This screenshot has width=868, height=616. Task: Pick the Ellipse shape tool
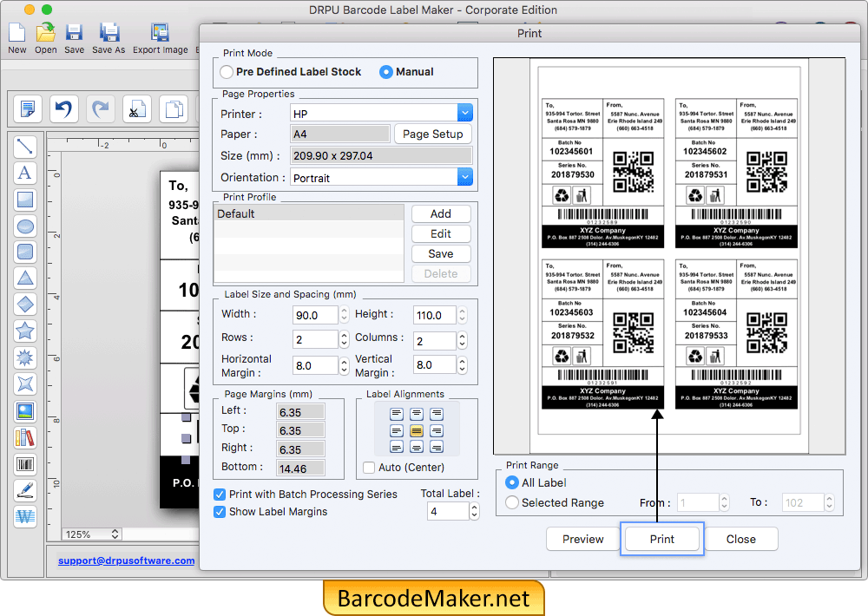pyautogui.click(x=25, y=226)
